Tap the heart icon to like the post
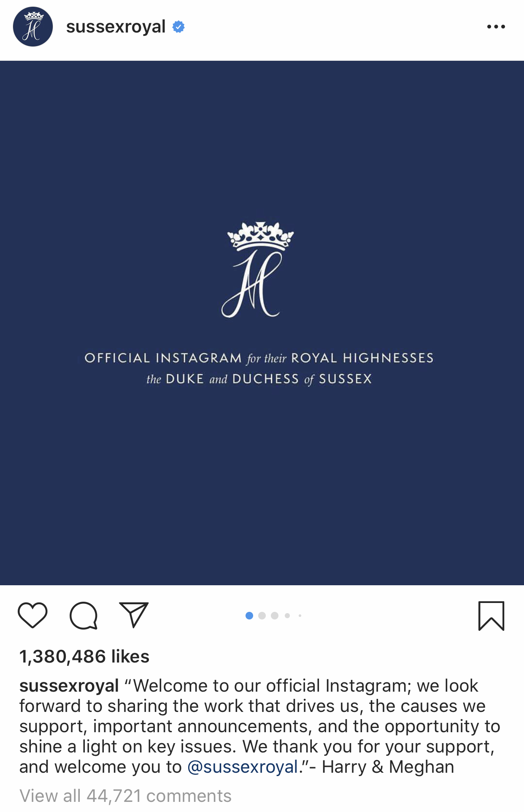524x812 pixels. pyautogui.click(x=32, y=615)
